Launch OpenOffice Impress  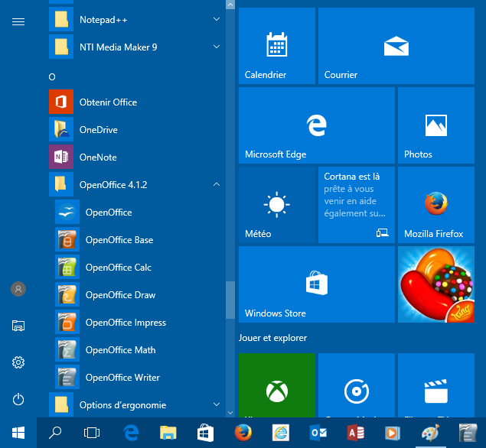[x=139, y=323]
